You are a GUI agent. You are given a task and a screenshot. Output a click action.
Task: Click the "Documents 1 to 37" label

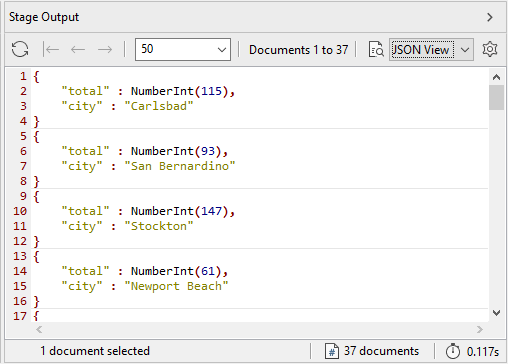(x=298, y=50)
